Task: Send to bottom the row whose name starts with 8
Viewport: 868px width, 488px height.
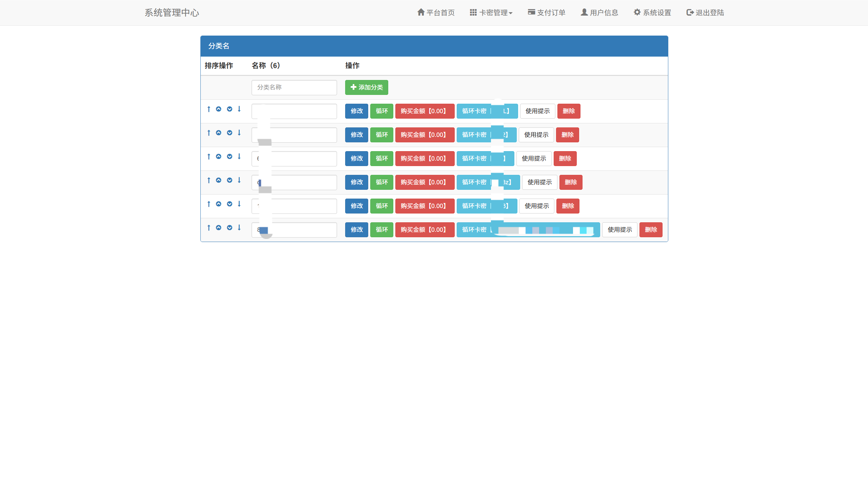Action: [239, 228]
